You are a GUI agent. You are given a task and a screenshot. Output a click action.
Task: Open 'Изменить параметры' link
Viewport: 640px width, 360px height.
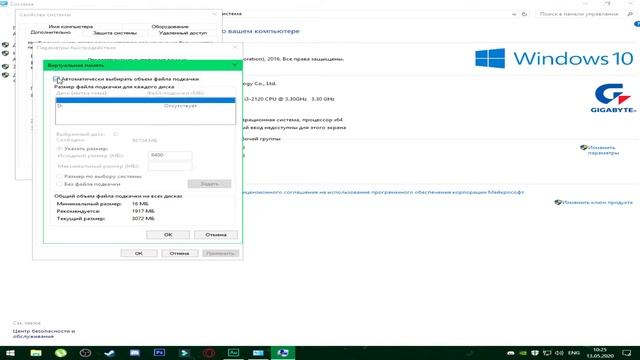603,150
